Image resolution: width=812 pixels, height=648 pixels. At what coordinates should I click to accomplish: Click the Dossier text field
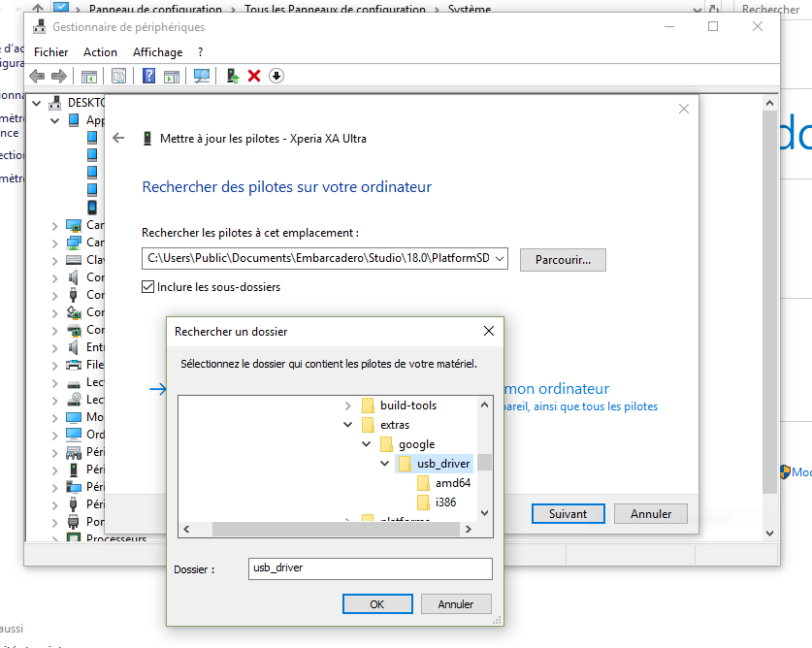pos(371,568)
